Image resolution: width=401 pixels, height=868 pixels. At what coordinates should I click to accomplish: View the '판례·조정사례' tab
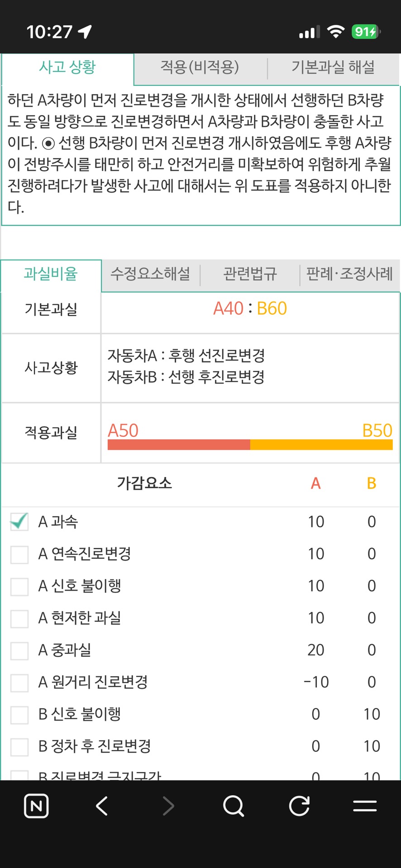tap(349, 274)
